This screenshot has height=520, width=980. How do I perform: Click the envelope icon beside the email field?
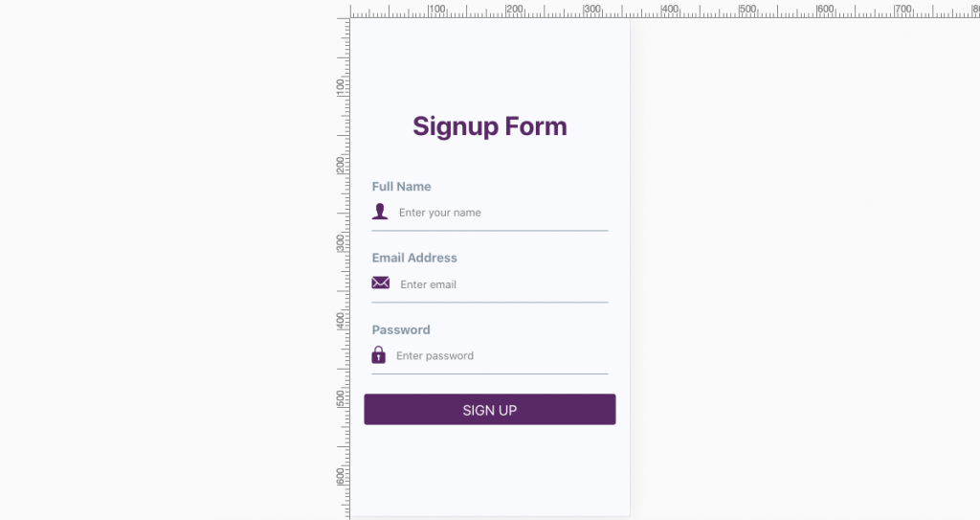pyautogui.click(x=381, y=283)
